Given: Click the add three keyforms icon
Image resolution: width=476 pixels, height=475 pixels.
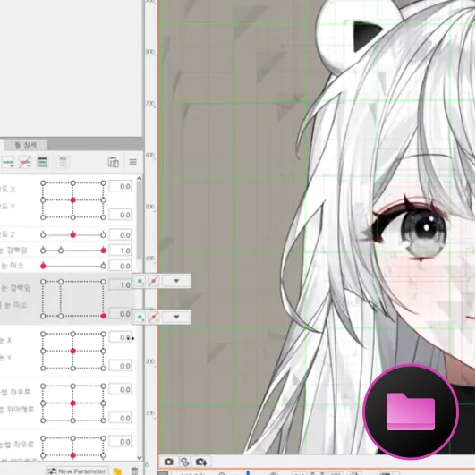Looking at the screenshot, I should point(8,163).
